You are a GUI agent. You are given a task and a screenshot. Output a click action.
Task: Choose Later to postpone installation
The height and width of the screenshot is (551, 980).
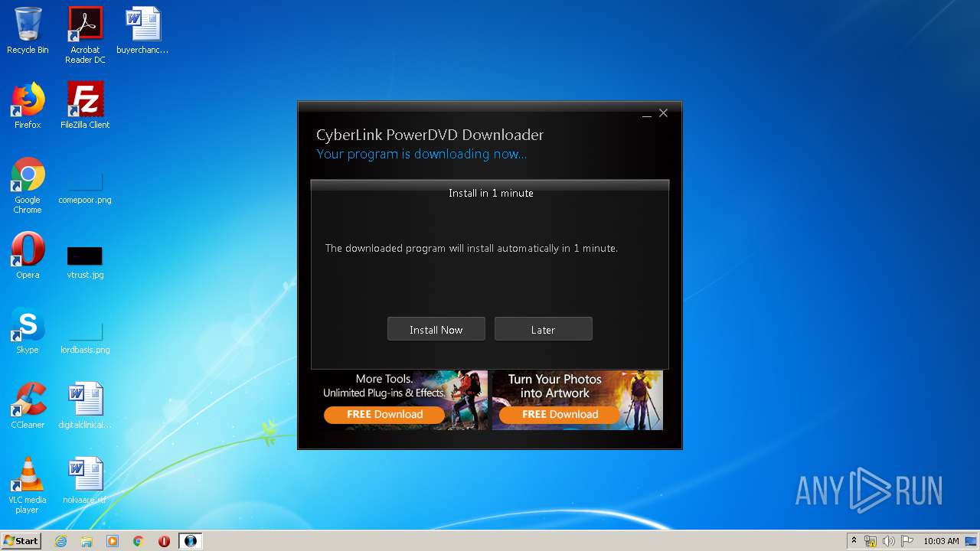click(543, 329)
